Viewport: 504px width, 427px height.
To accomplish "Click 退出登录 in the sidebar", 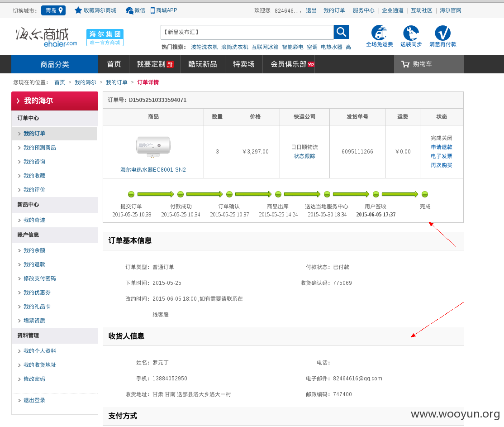I will point(34,400).
